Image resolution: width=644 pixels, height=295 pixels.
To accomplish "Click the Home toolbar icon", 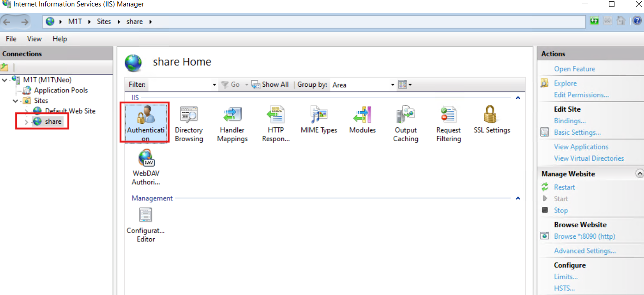I will coord(621,21).
